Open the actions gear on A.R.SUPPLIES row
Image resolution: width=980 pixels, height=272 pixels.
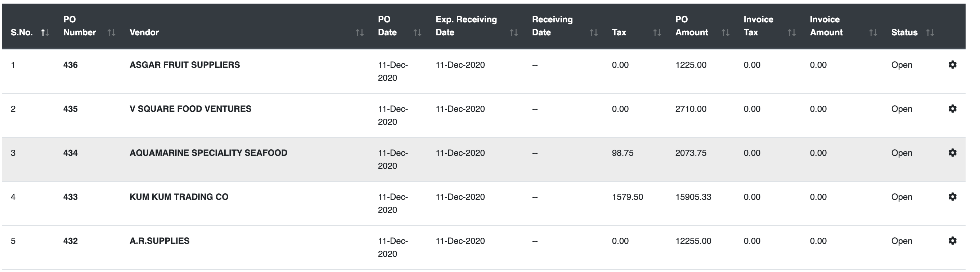pyautogui.click(x=953, y=241)
